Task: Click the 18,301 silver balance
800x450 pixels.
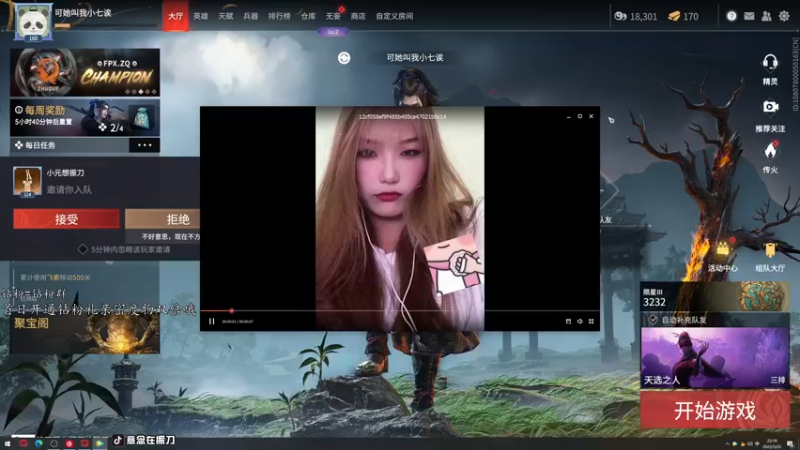Action: [643, 16]
